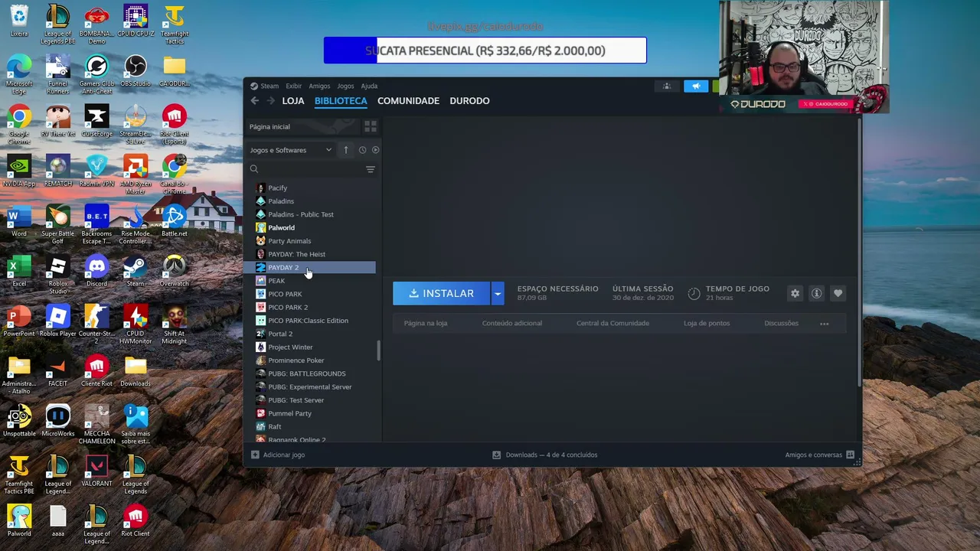Open NVIDIA App desktop icon
The image size is (980, 551).
19,171
